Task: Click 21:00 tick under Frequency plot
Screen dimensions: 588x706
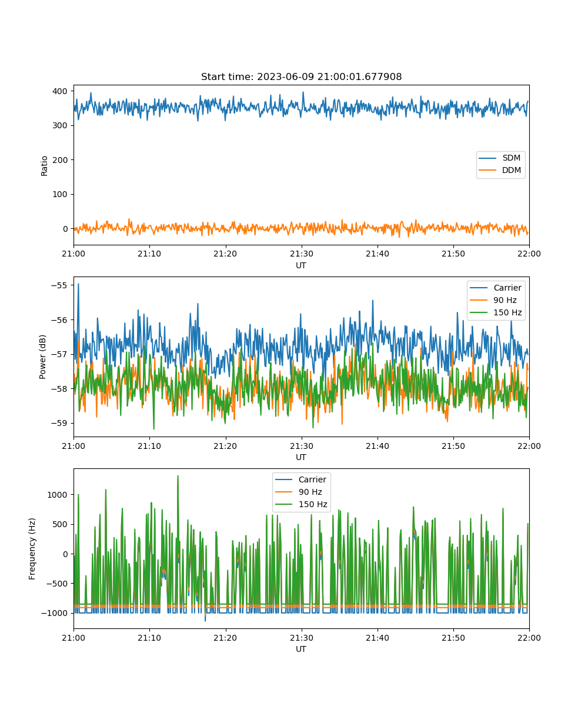Action: [x=73, y=637]
